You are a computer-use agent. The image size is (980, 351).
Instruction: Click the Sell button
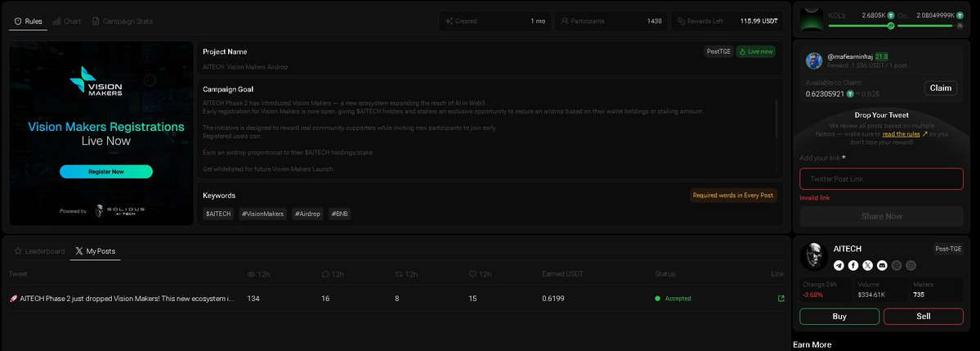(923, 317)
